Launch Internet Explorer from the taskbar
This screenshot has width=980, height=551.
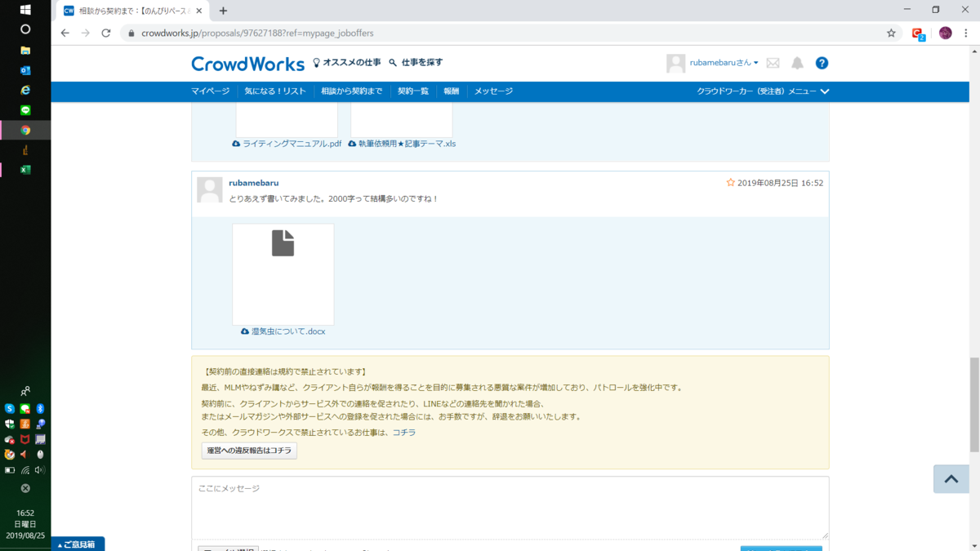click(25, 90)
